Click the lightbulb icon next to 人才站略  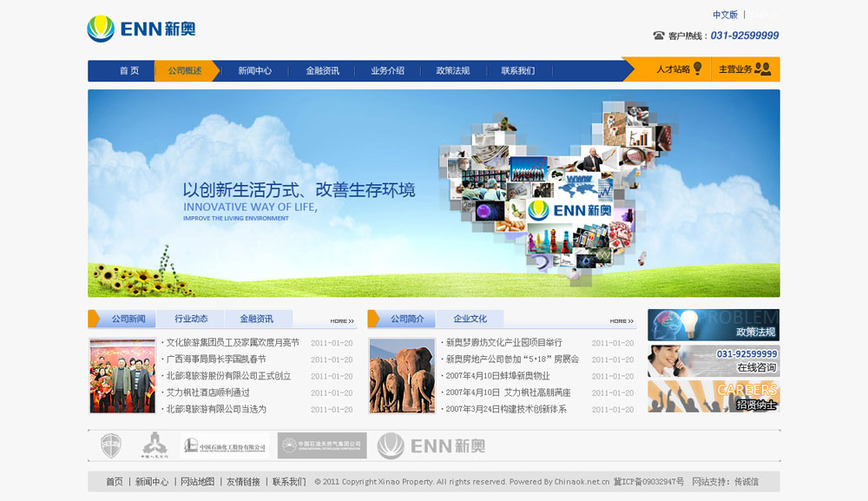point(697,69)
